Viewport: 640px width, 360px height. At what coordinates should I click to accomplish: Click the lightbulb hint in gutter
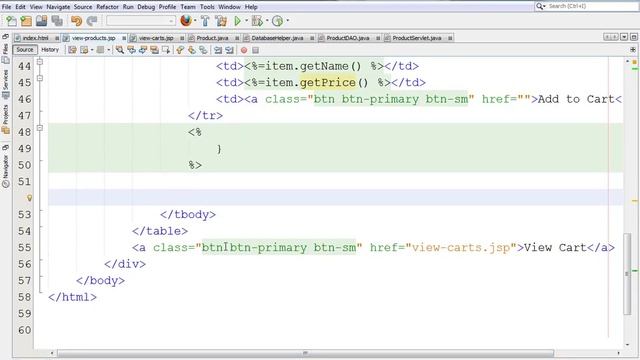[x=29, y=198]
